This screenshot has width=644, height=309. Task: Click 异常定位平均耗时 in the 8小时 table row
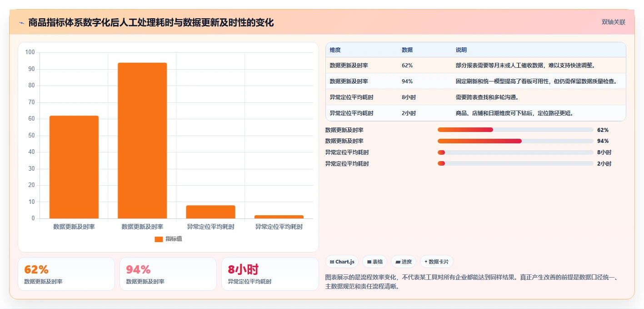point(352,97)
